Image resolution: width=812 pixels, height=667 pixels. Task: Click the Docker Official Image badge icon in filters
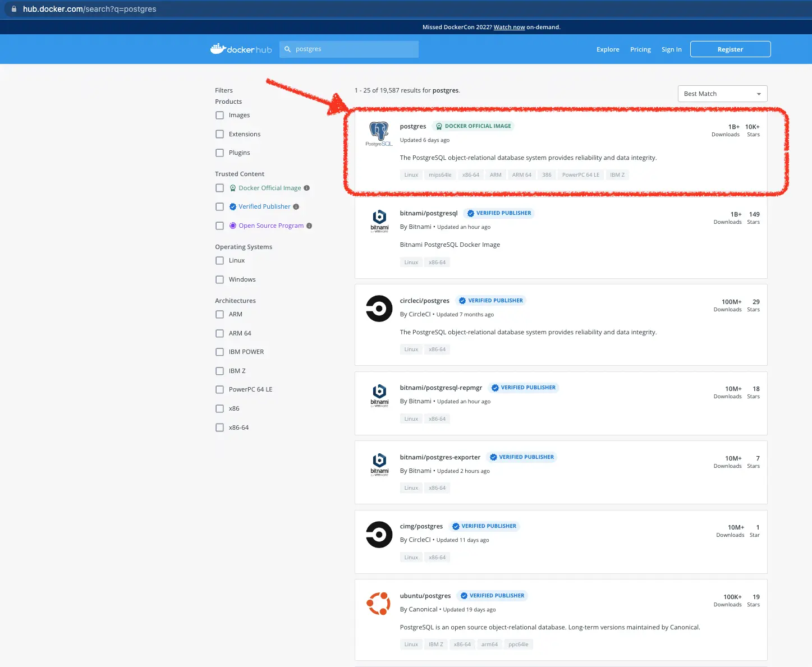[233, 188]
